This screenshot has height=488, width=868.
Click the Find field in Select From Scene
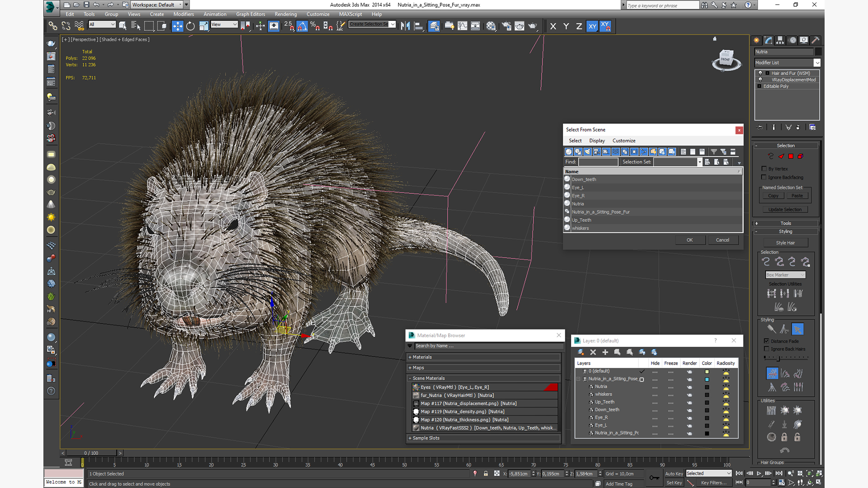click(x=598, y=162)
